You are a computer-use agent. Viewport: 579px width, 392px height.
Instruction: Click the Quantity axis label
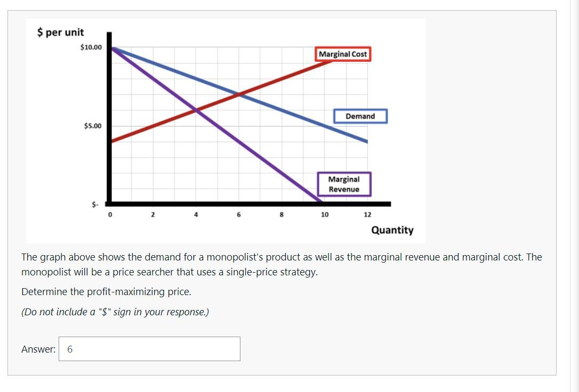pyautogui.click(x=393, y=230)
